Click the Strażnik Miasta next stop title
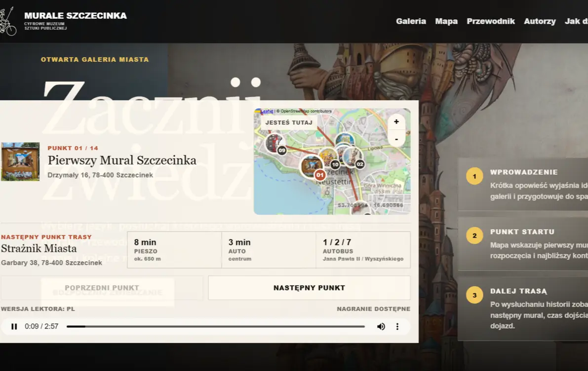Image resolution: width=588 pixels, height=371 pixels. point(39,248)
